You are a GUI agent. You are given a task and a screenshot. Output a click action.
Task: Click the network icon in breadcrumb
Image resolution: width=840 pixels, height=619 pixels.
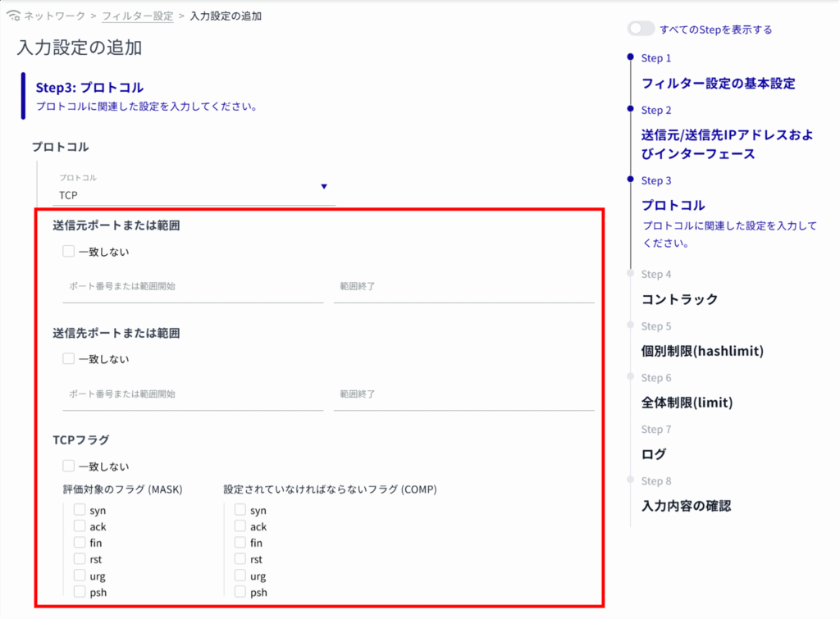12,16
